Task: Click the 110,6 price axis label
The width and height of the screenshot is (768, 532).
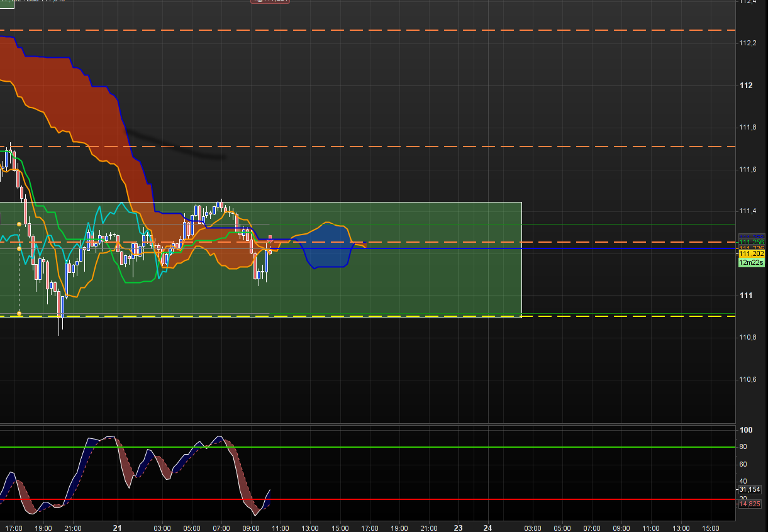Action: (x=747, y=379)
